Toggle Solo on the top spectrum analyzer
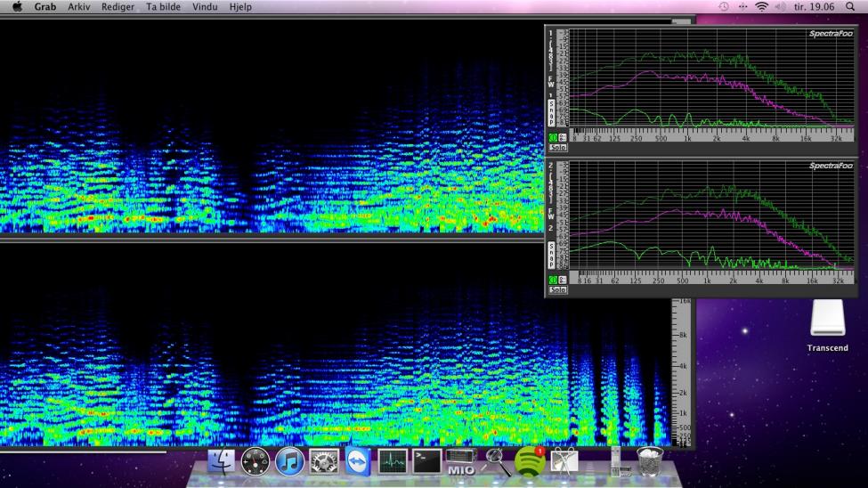The image size is (868, 488). click(558, 148)
